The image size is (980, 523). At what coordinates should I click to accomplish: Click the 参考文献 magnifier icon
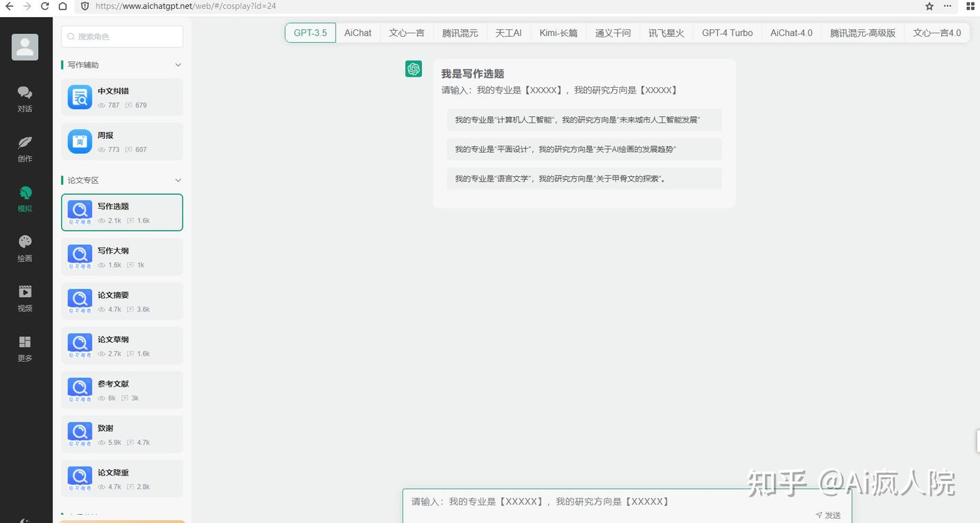(x=80, y=390)
